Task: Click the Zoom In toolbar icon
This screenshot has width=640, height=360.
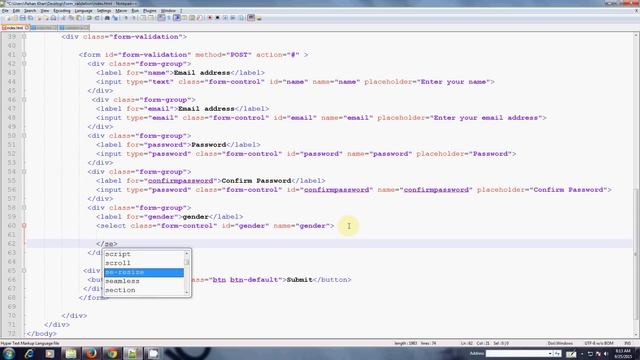Action: pyautogui.click(x=126, y=18)
